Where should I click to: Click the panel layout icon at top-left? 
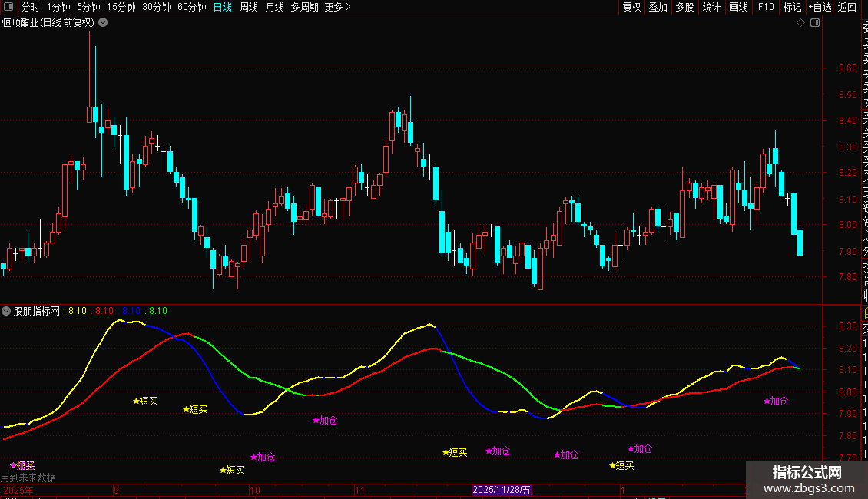point(8,7)
